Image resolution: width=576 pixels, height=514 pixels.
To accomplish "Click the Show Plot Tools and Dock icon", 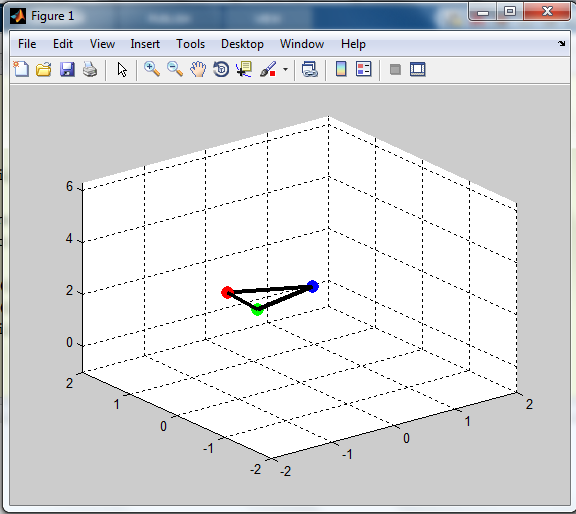I will point(418,69).
